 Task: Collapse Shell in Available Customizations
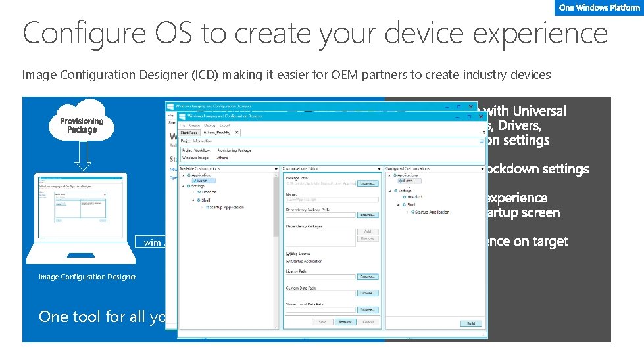(x=193, y=200)
